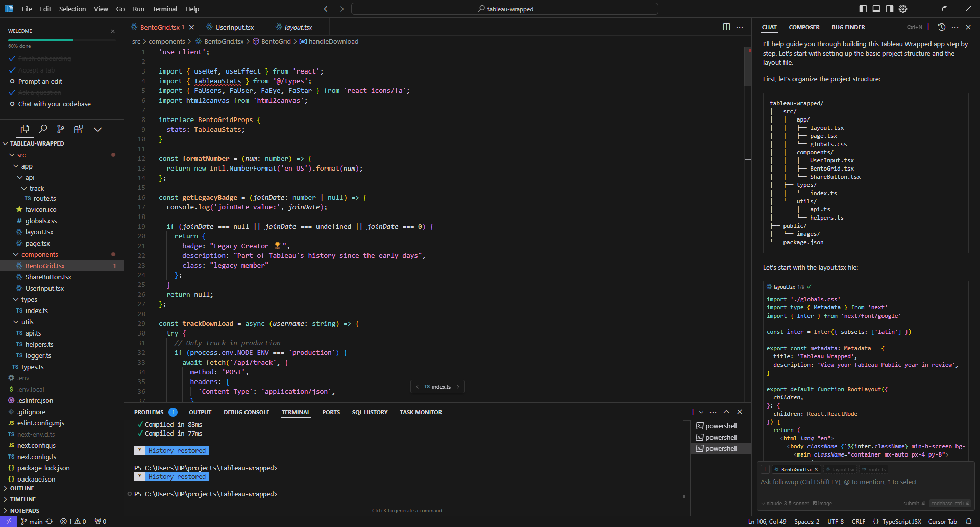Open the Extensions view icon
980x527 pixels.
pyautogui.click(x=78, y=129)
